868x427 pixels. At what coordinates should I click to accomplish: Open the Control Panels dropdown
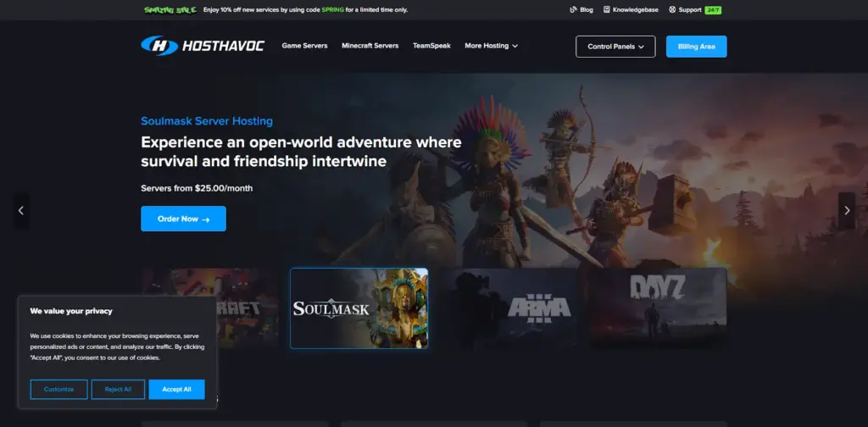pyautogui.click(x=615, y=47)
